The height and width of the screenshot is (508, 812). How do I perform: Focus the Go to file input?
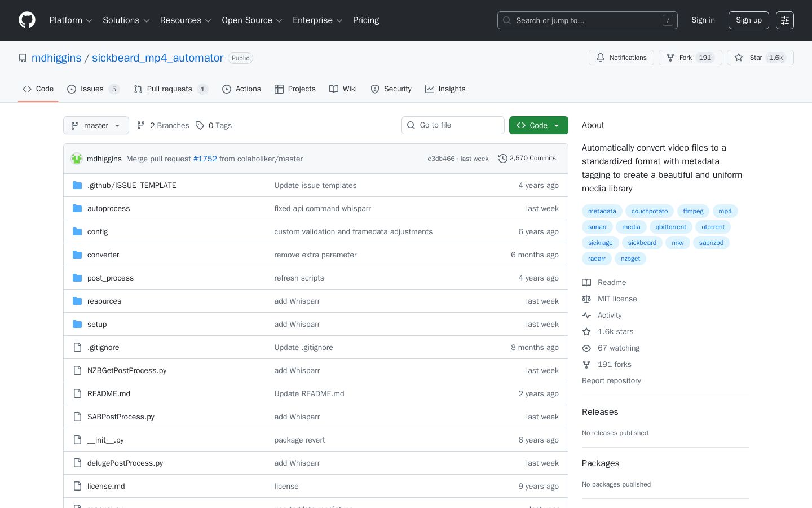click(453, 125)
